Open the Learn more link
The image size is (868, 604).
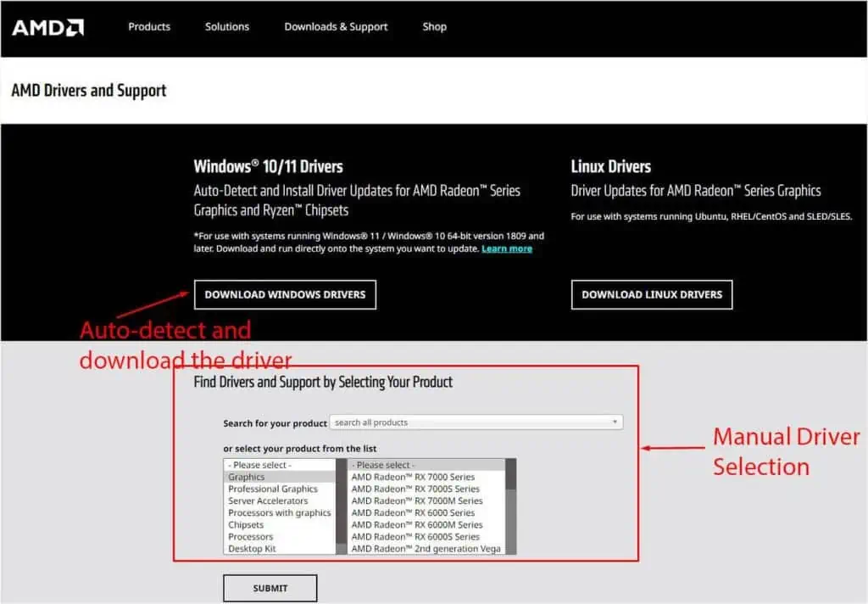point(507,249)
